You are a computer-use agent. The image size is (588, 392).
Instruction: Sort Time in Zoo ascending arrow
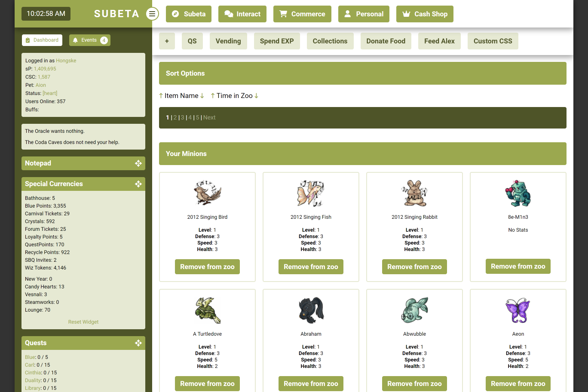213,96
